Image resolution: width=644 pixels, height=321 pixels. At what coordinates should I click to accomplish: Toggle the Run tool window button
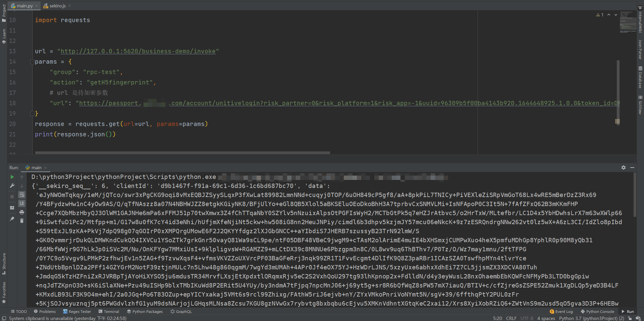tap(628, 312)
